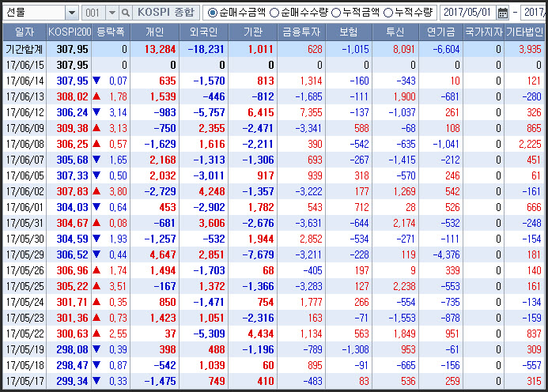Image resolution: width=548 pixels, height=392 pixels.
Task: Click the 2,225 기타법인 value
Action: (x=530, y=144)
